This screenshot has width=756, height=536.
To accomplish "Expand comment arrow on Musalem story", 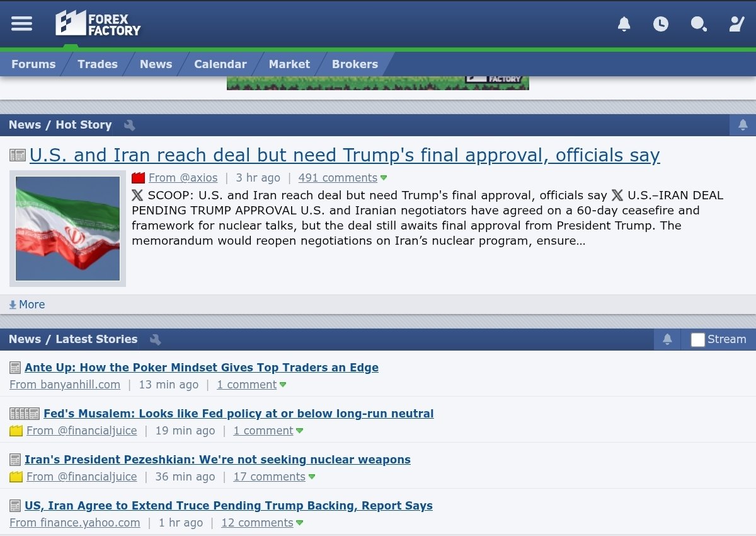I will click(299, 431).
